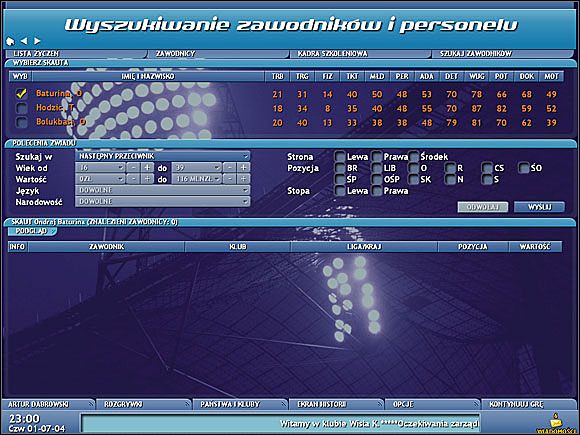Check the ŚP position box
The image size is (580, 435).
(x=340, y=179)
